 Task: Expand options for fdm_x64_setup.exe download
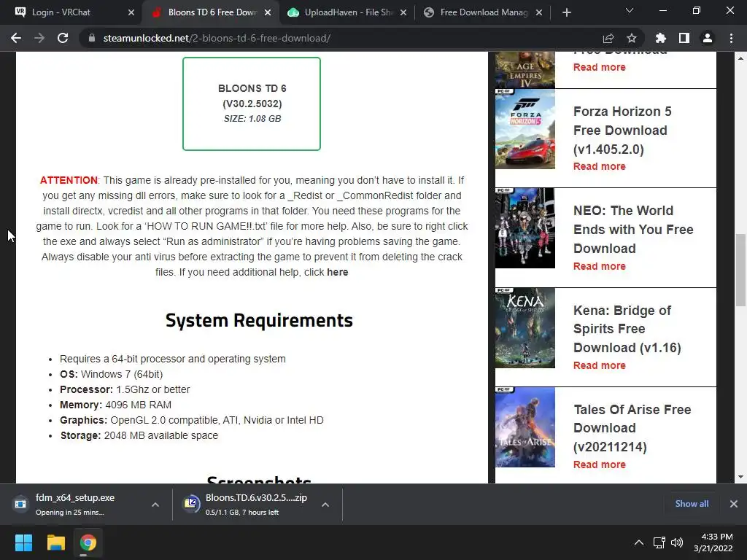click(155, 505)
